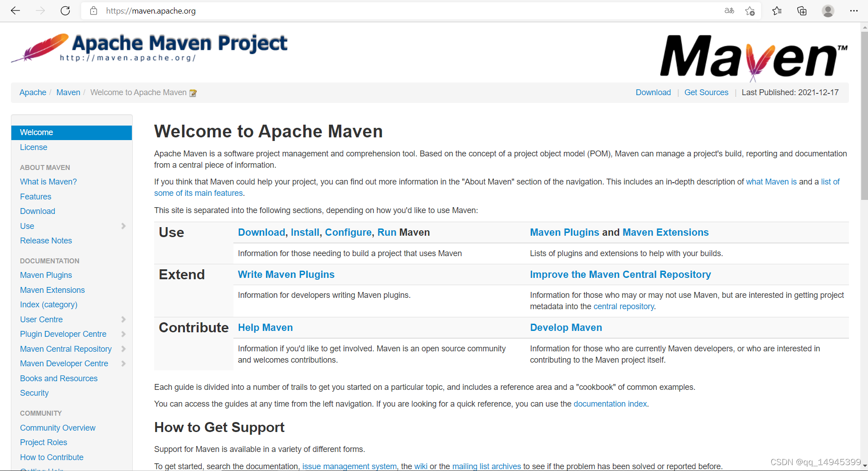Click the lock icon in address bar

coord(93,11)
